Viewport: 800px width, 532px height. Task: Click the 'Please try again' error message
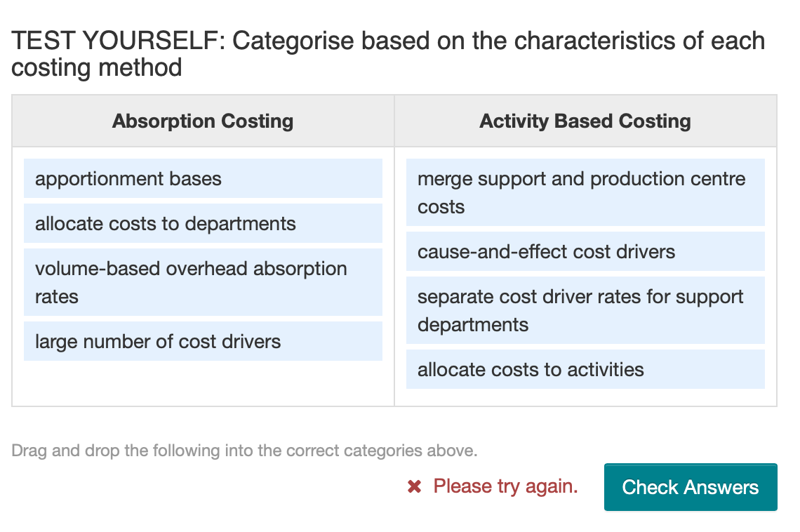(x=505, y=486)
